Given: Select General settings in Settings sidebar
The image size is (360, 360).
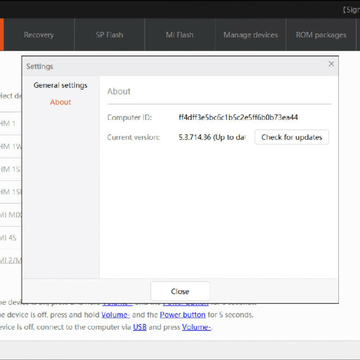Looking at the screenshot, I should pos(60,85).
